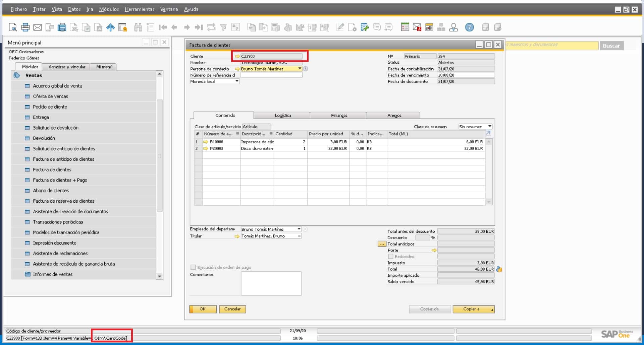Open the Ventana menu
Image resolution: width=644 pixels, height=345 pixels.
(169, 9)
